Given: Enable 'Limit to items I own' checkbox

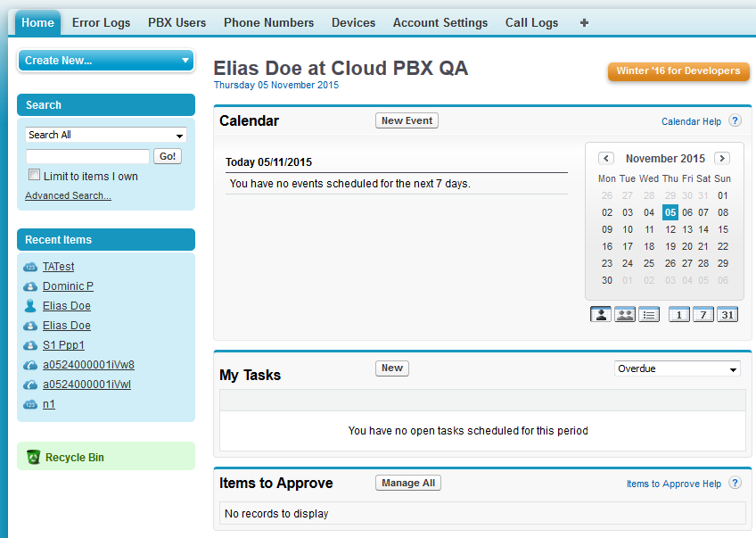Looking at the screenshot, I should (35, 176).
